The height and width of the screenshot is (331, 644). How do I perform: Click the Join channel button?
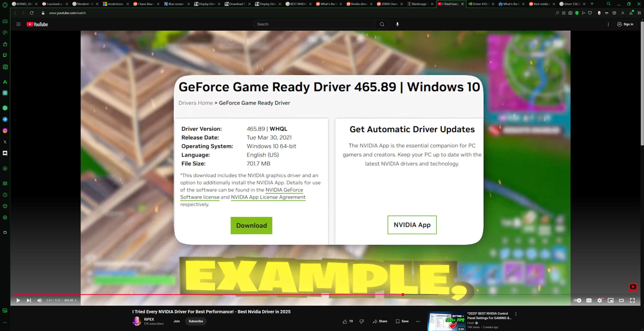click(176, 321)
